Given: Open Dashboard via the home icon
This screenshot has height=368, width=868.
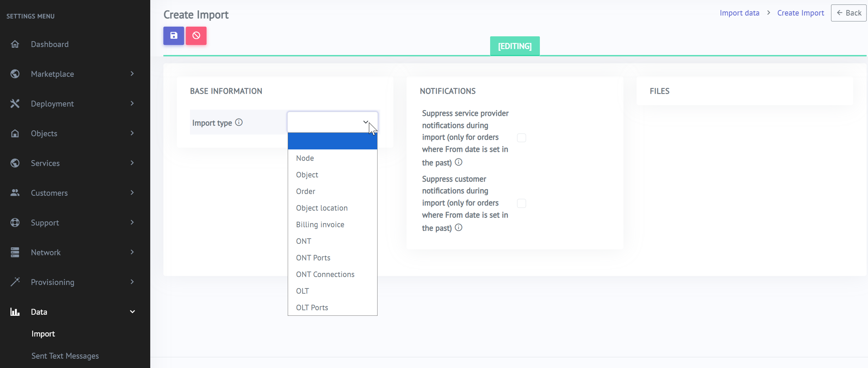Looking at the screenshot, I should point(15,44).
